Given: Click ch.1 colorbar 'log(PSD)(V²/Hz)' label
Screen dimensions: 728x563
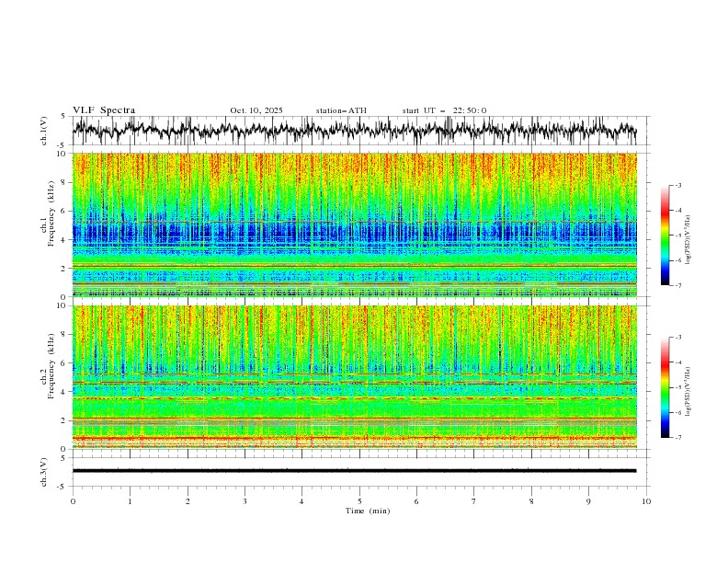Looking at the screenshot, I should 689,240.
